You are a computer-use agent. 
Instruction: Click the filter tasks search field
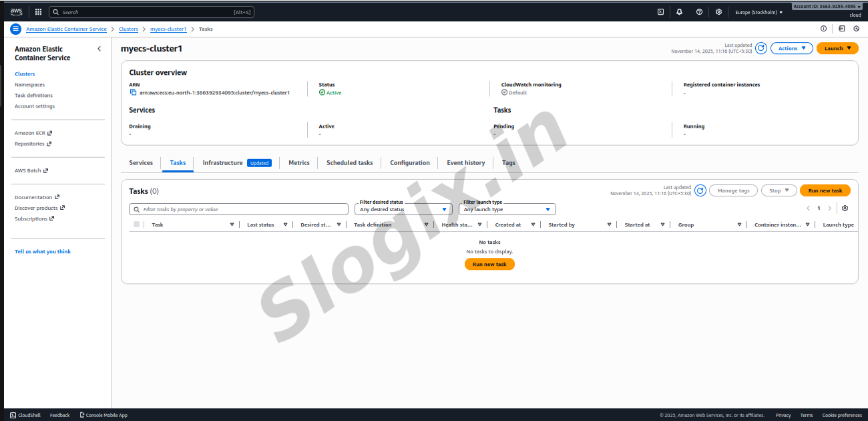239,209
